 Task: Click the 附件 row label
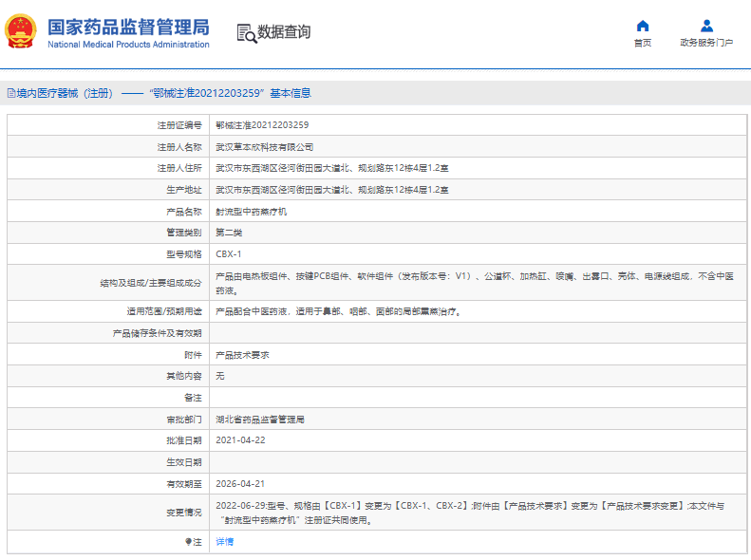pyautogui.click(x=193, y=355)
